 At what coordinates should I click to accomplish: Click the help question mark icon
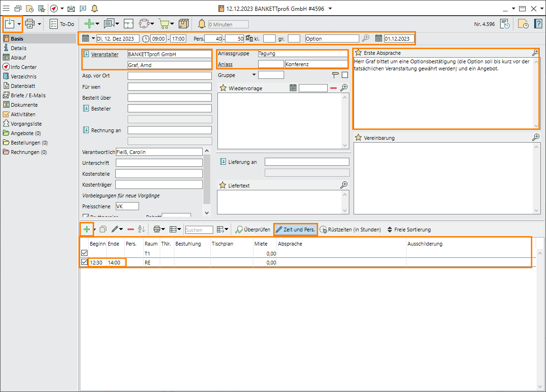538,24
